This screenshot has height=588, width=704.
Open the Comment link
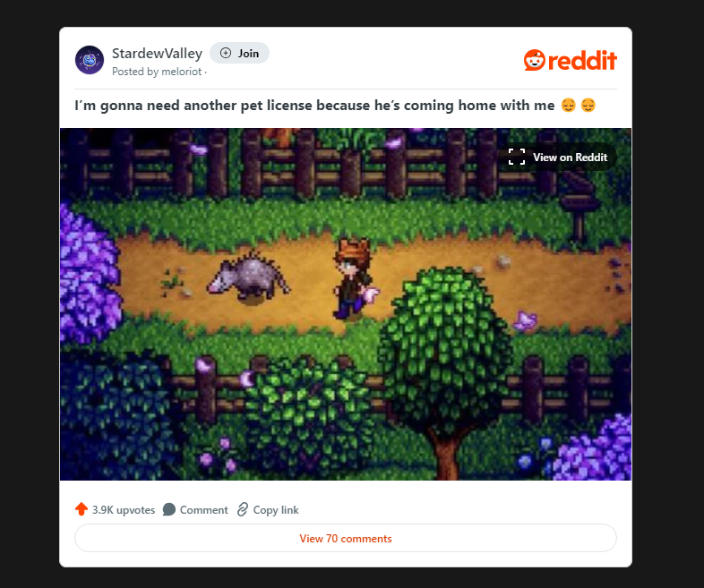195,510
